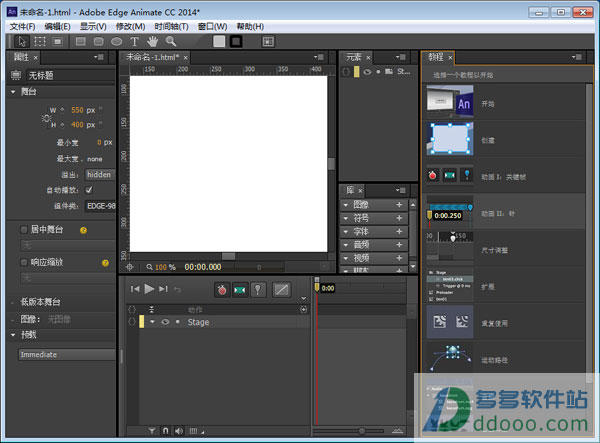The image size is (600, 443).
Task: Open the easing button in timeline
Action: 282,290
